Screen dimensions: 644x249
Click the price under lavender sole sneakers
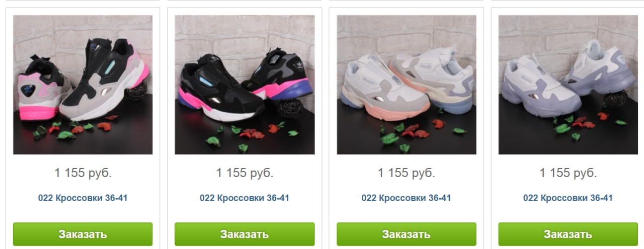[x=568, y=173]
